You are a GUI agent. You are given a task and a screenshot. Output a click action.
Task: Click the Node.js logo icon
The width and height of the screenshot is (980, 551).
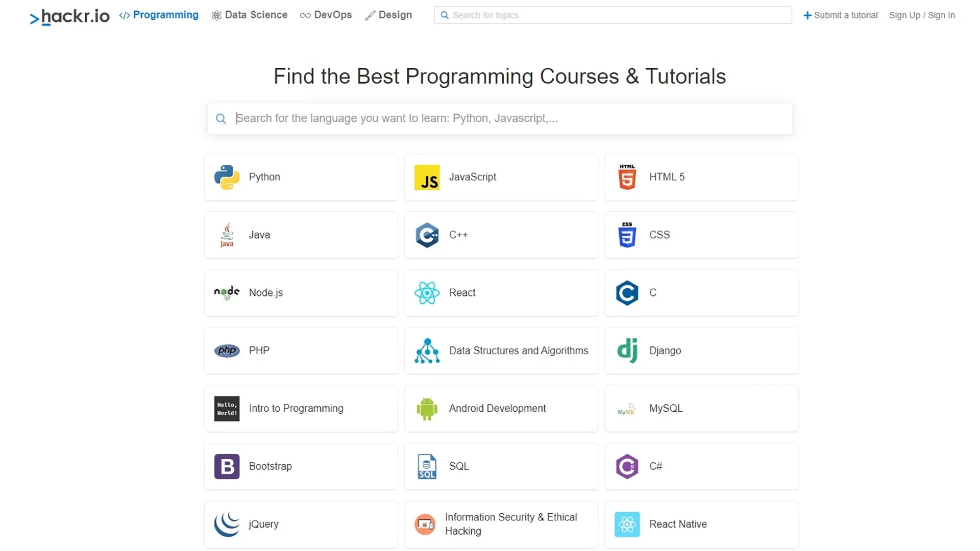[227, 293]
